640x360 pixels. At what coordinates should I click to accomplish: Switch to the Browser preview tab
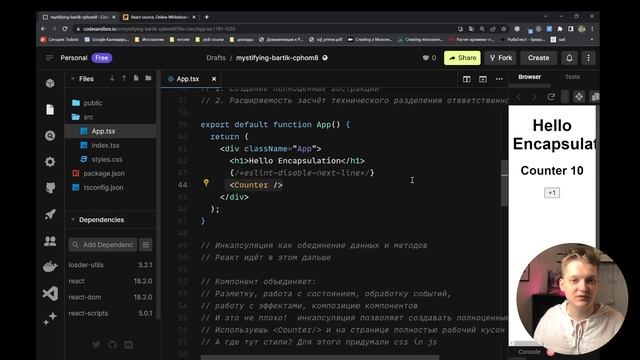click(x=529, y=77)
